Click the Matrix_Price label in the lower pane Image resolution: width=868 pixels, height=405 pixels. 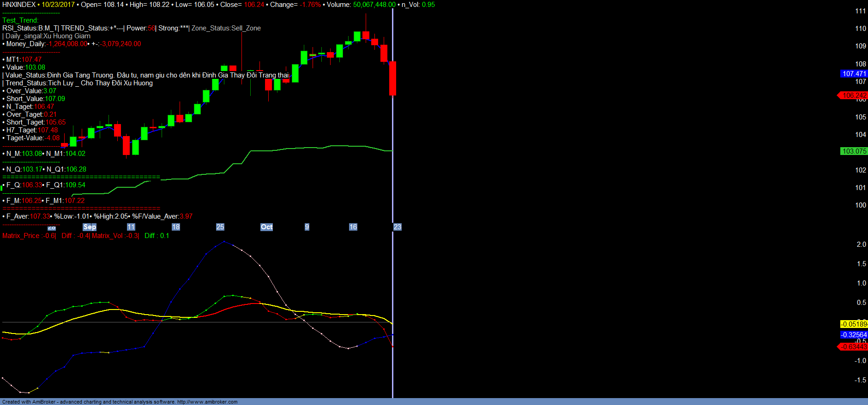point(21,236)
